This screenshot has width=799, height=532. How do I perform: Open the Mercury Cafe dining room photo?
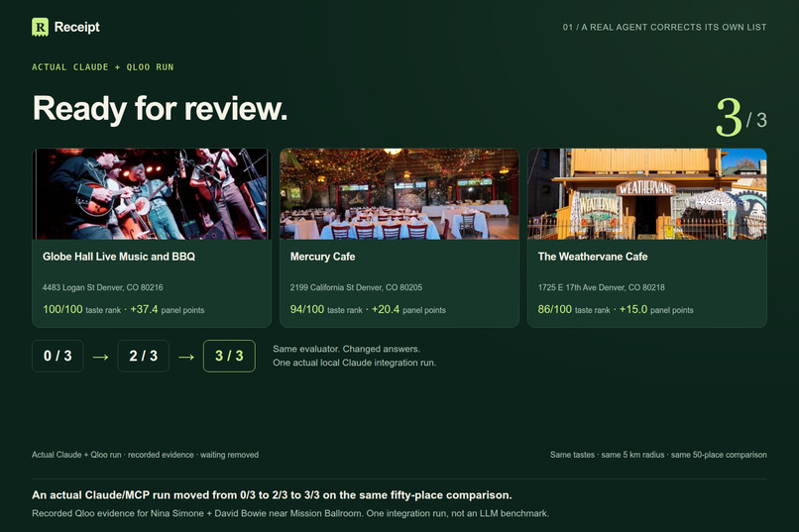pyautogui.click(x=399, y=194)
